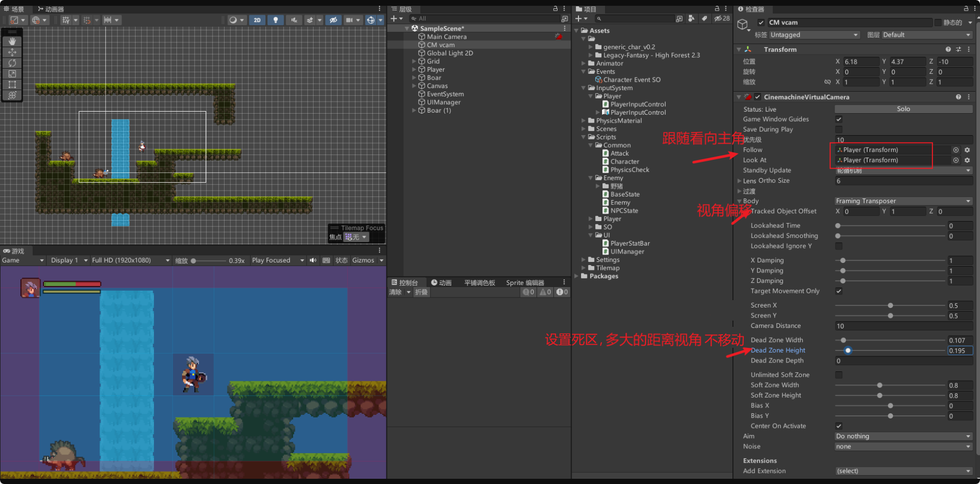Viewport: 980px width, 484px height.
Task: Select Main Camera in the hierarchy
Action: click(447, 37)
